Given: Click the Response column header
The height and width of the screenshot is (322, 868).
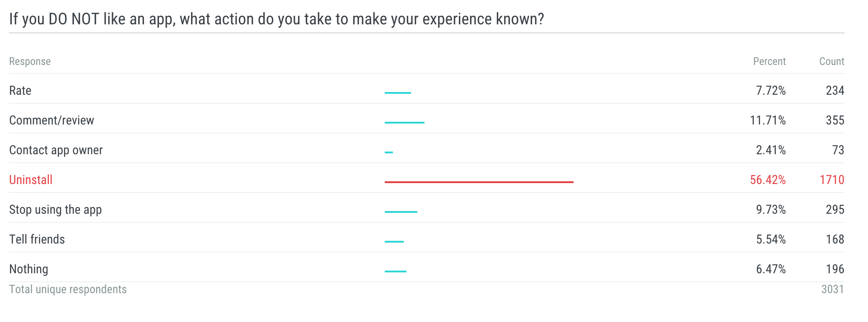Looking at the screenshot, I should (30, 62).
